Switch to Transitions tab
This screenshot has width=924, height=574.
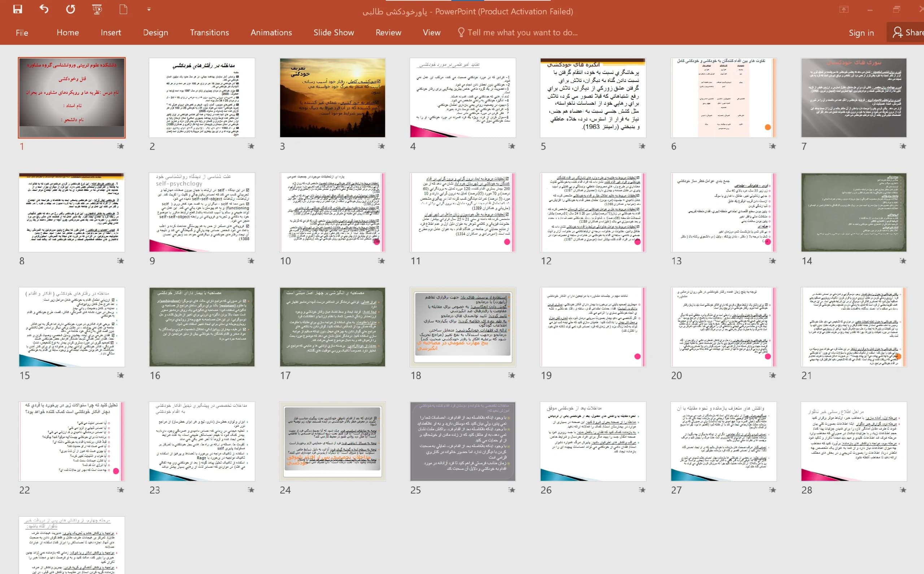(209, 32)
